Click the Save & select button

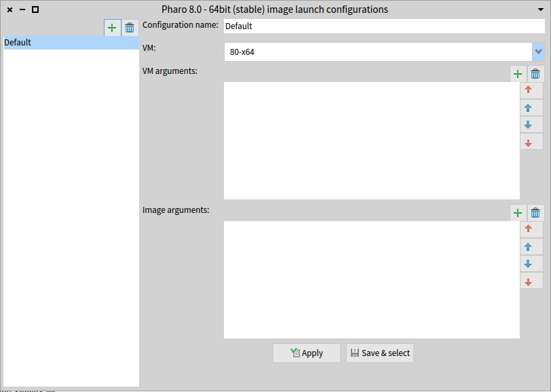380,353
